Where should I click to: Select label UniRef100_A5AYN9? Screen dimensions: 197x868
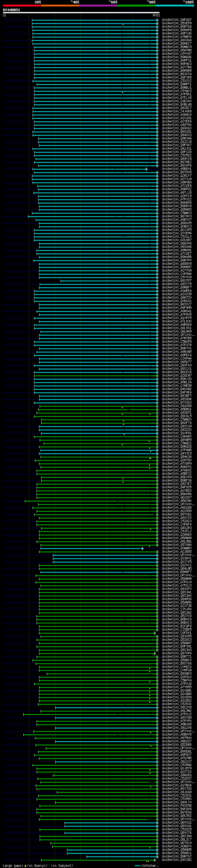[x=177, y=50]
